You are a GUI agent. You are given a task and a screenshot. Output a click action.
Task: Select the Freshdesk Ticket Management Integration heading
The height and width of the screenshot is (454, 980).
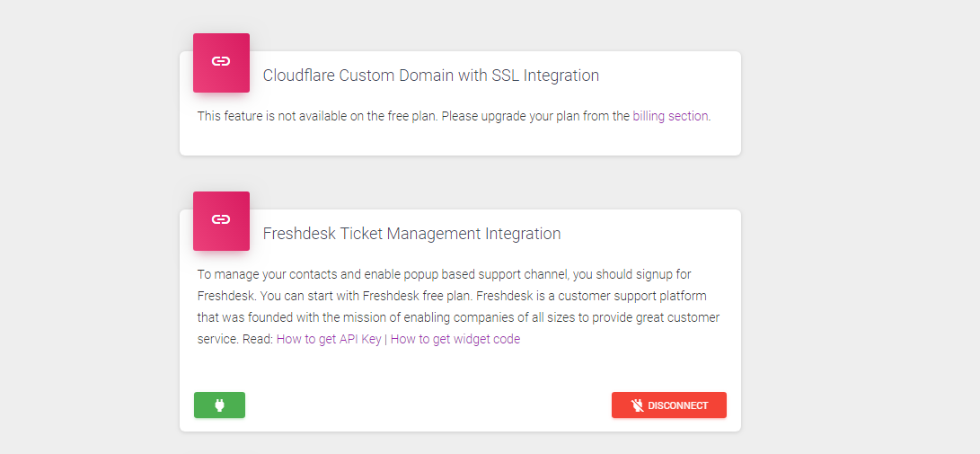pyautogui.click(x=411, y=234)
